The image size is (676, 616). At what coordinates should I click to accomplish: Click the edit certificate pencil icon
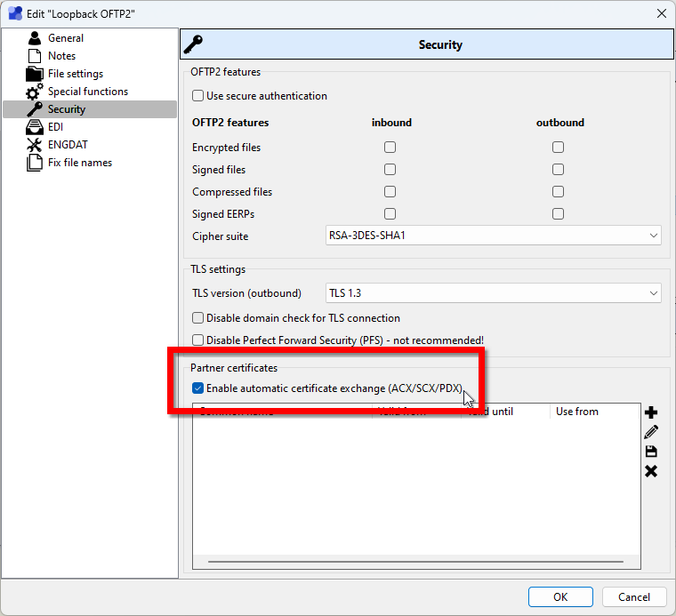651,432
